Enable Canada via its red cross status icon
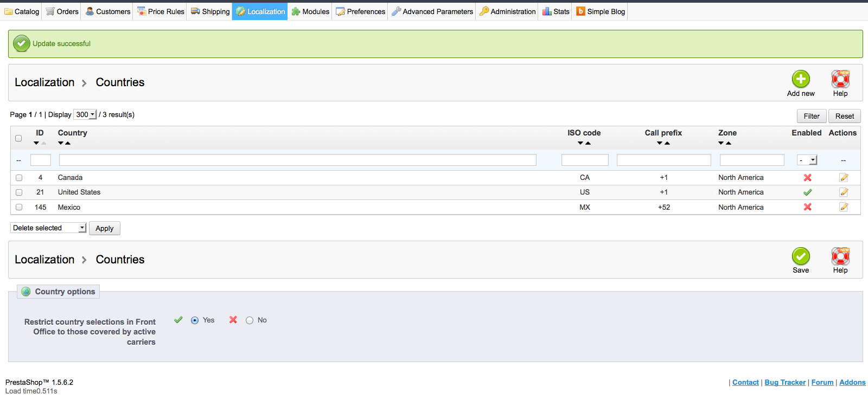 [x=808, y=177]
